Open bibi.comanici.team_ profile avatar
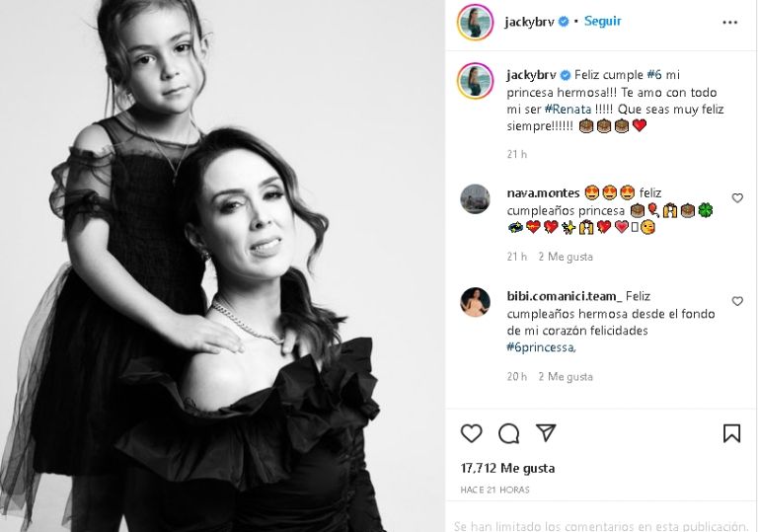 tap(475, 302)
